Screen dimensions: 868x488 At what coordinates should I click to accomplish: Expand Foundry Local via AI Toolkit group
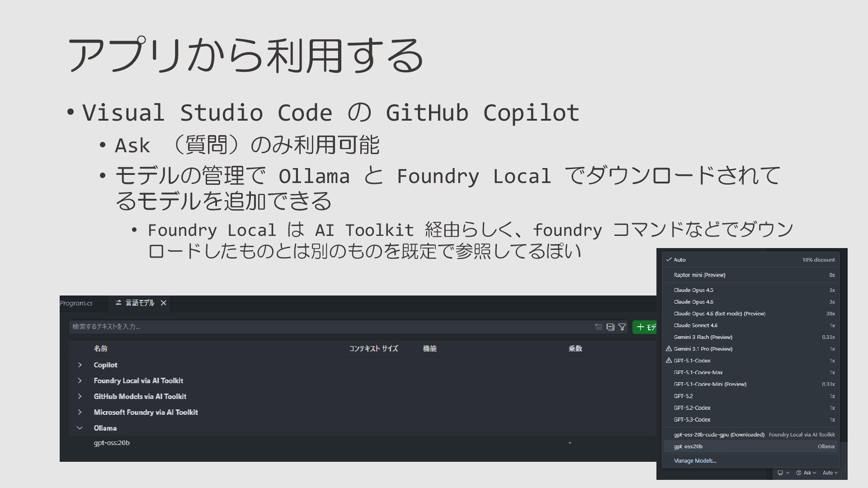(80, 381)
